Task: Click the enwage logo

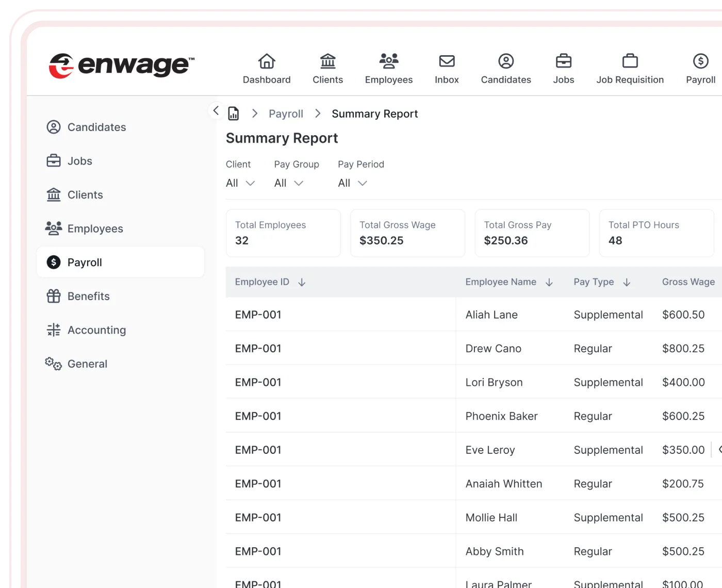Action: (122, 66)
